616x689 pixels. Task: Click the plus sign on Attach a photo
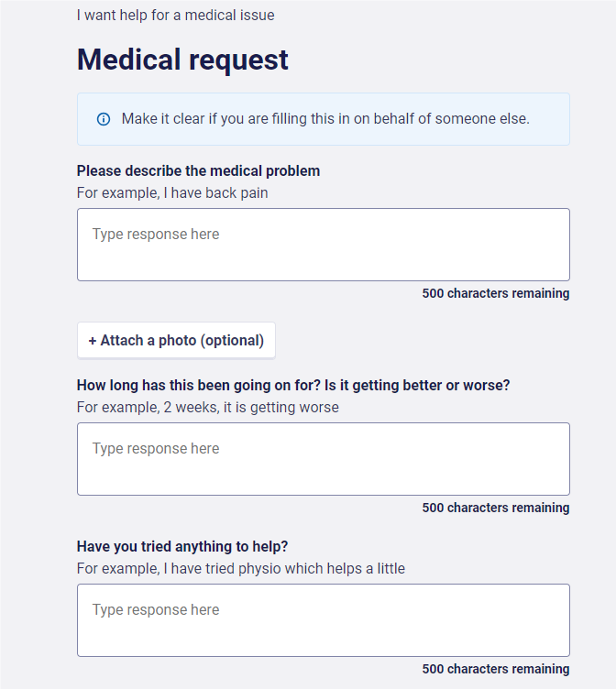93,341
